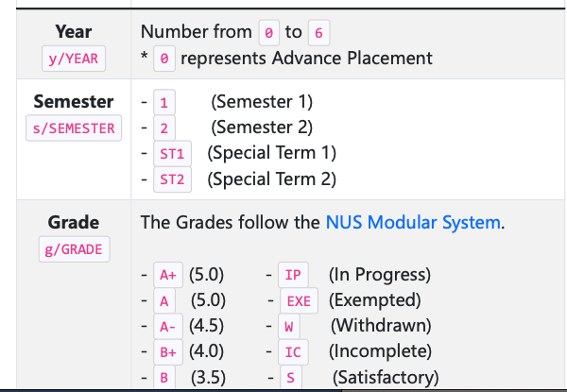The width and height of the screenshot is (567, 392).
Task: Click the semester code 1 tag
Action: pyautogui.click(x=164, y=103)
